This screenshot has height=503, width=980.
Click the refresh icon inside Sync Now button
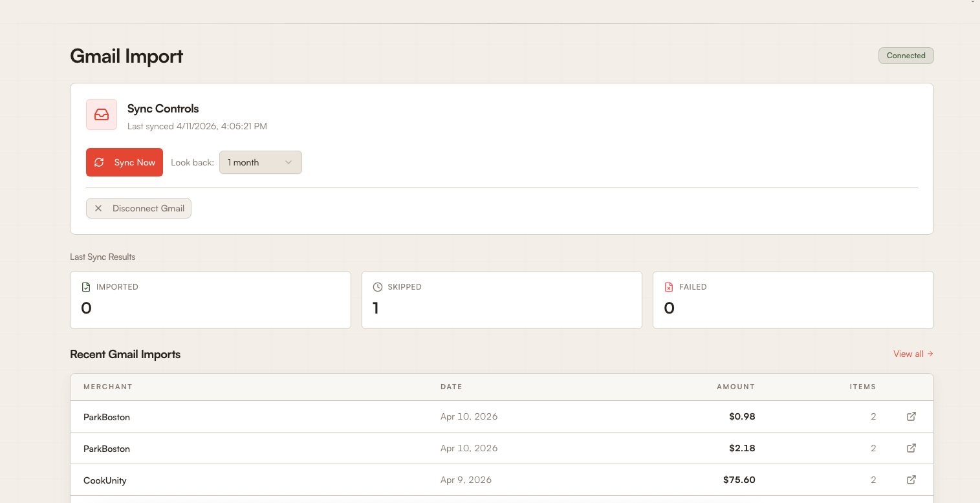pos(99,162)
